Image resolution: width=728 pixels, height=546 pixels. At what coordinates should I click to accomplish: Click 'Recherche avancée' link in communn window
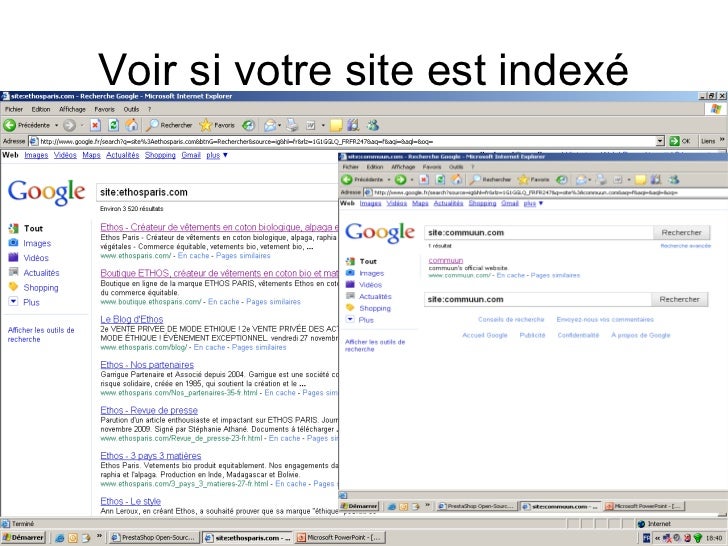(686, 246)
